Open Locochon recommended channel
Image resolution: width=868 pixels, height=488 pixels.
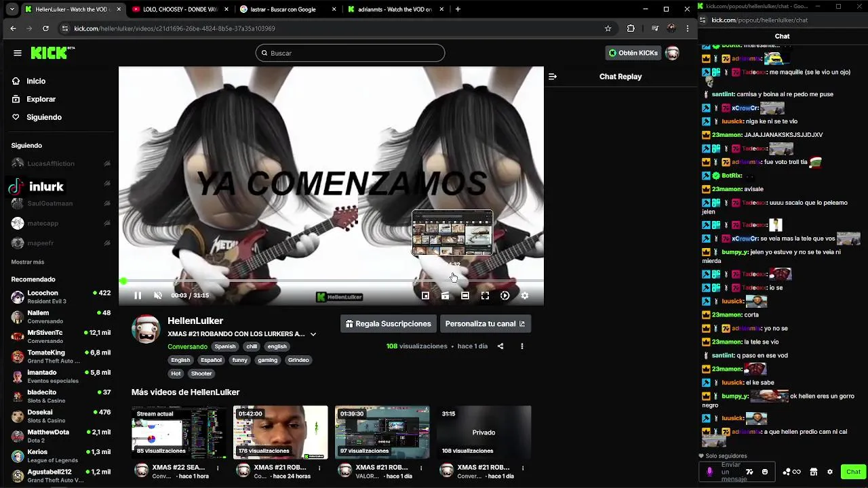tap(60, 297)
